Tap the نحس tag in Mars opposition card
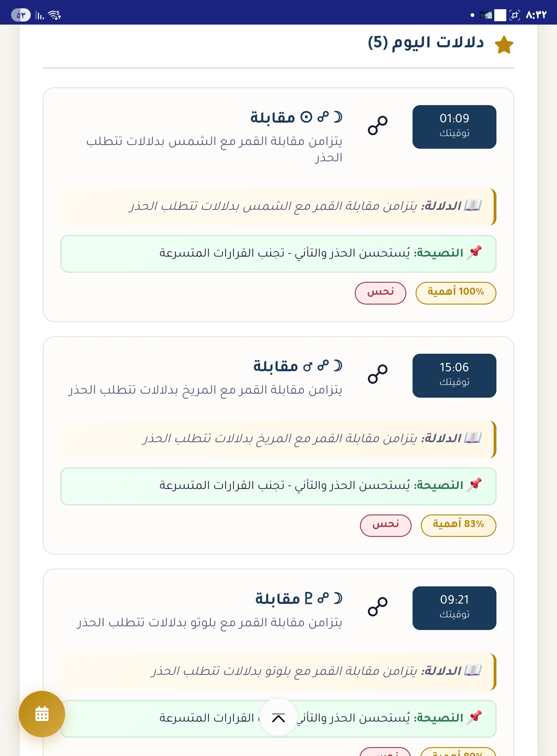 pyautogui.click(x=385, y=525)
